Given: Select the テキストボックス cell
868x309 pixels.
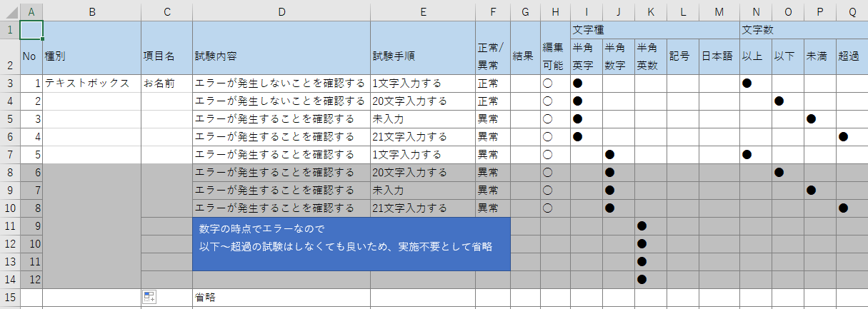Looking at the screenshot, I should (x=92, y=83).
